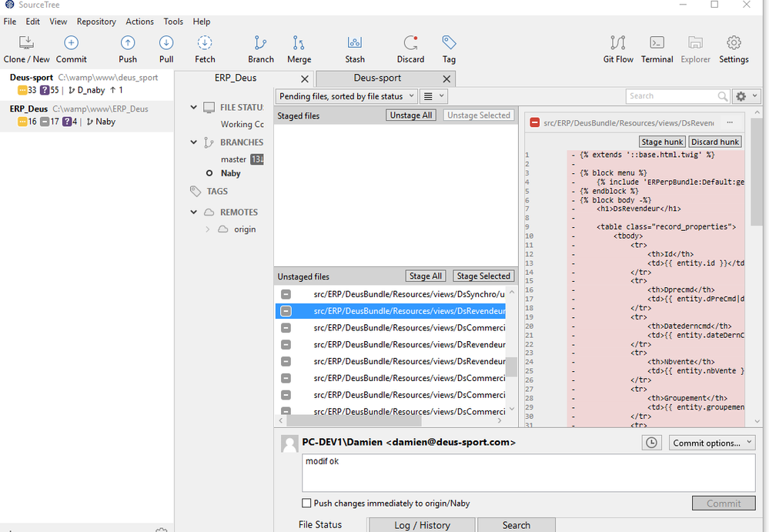This screenshot has width=769, height=532.
Task: Click Tags label icon in sidebar
Action: [196, 191]
